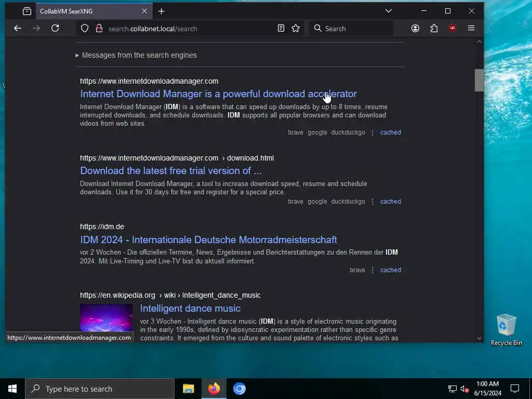Open Download the latest free trial version link
This screenshot has width=532, height=399.
[x=170, y=170]
